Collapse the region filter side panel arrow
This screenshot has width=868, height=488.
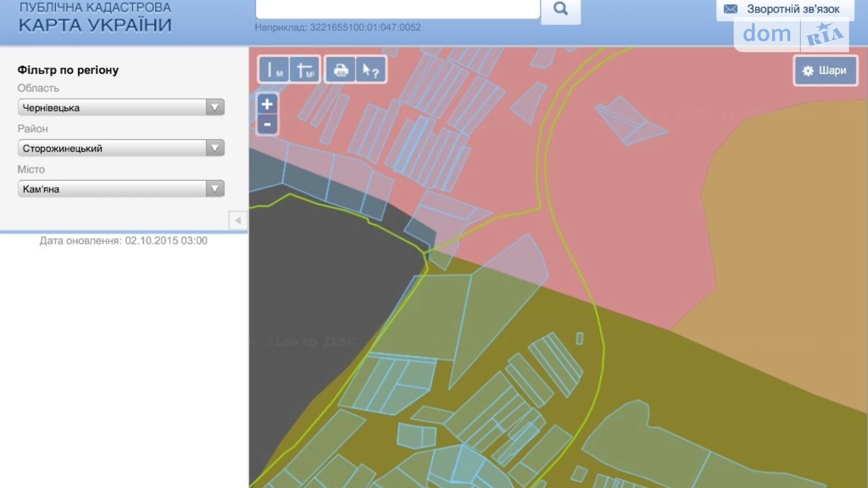[238, 221]
